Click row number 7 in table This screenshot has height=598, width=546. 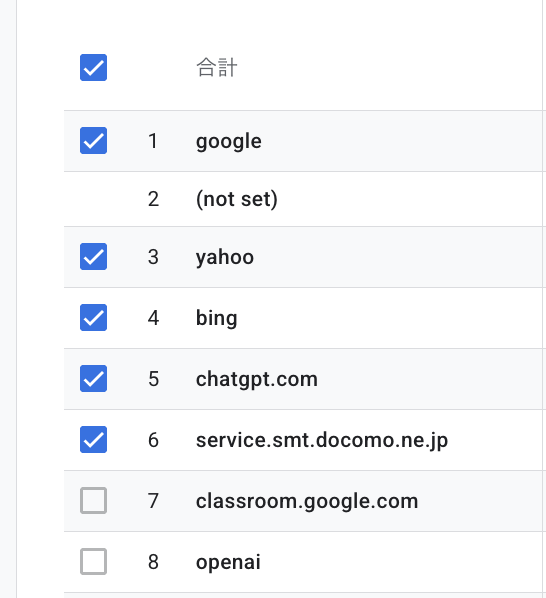tap(153, 501)
